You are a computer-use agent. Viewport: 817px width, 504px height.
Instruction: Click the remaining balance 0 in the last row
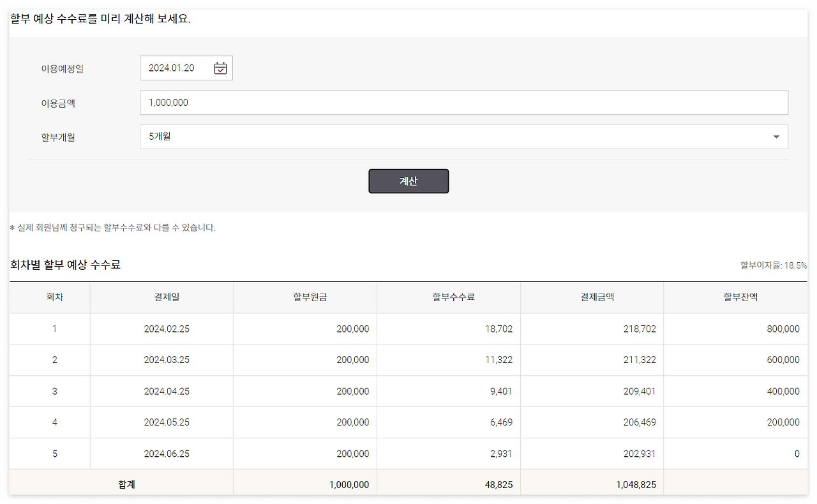tap(797, 454)
